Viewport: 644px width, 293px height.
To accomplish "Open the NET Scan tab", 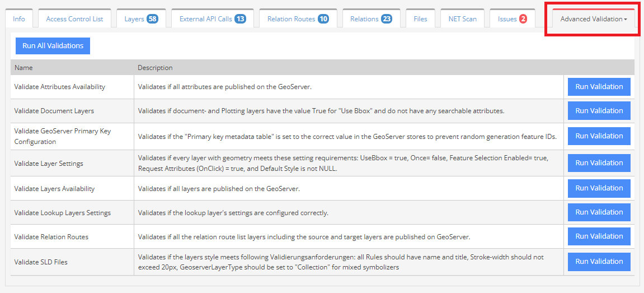I will click(462, 18).
